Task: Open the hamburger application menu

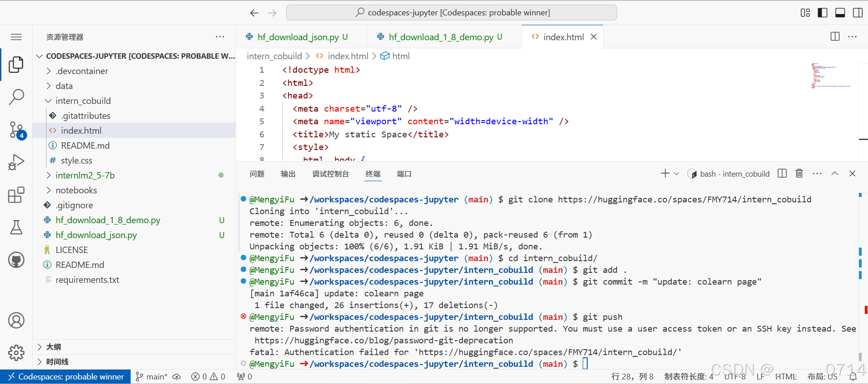Action: [x=16, y=37]
